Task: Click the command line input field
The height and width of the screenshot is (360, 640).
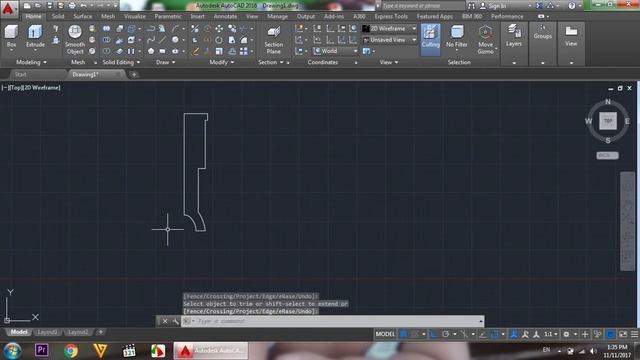Action: (333, 321)
